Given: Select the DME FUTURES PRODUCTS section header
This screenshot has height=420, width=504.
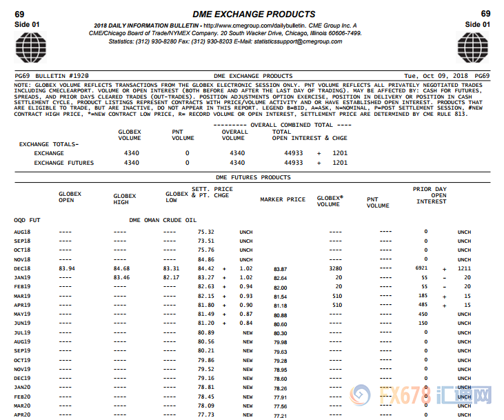Looking at the screenshot, I should coord(253,177).
